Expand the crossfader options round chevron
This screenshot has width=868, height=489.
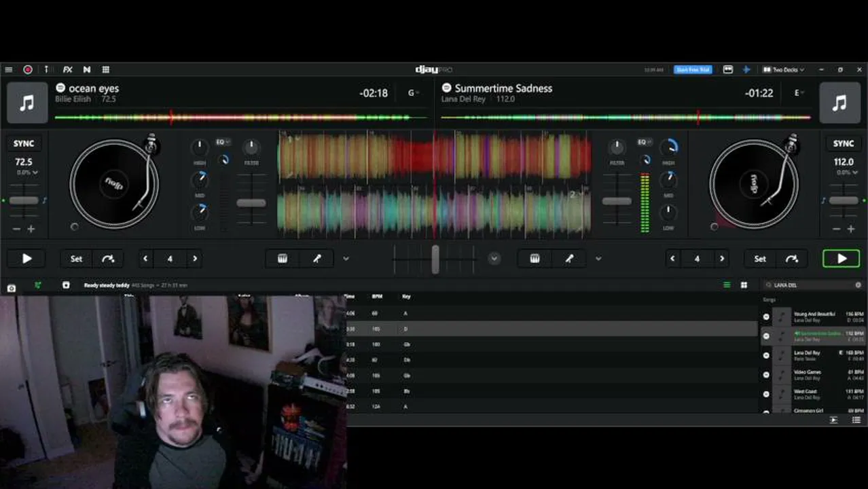(x=494, y=259)
